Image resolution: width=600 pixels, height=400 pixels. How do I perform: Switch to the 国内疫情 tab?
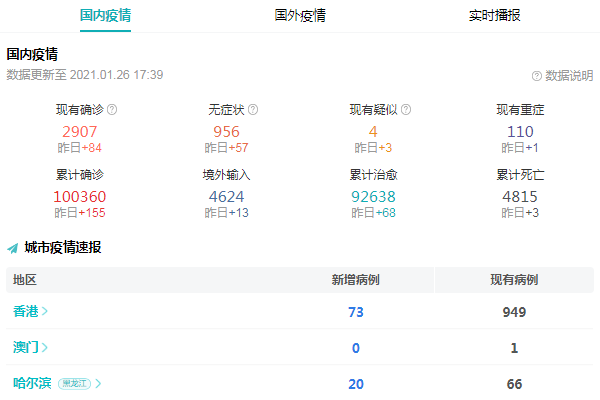[105, 16]
